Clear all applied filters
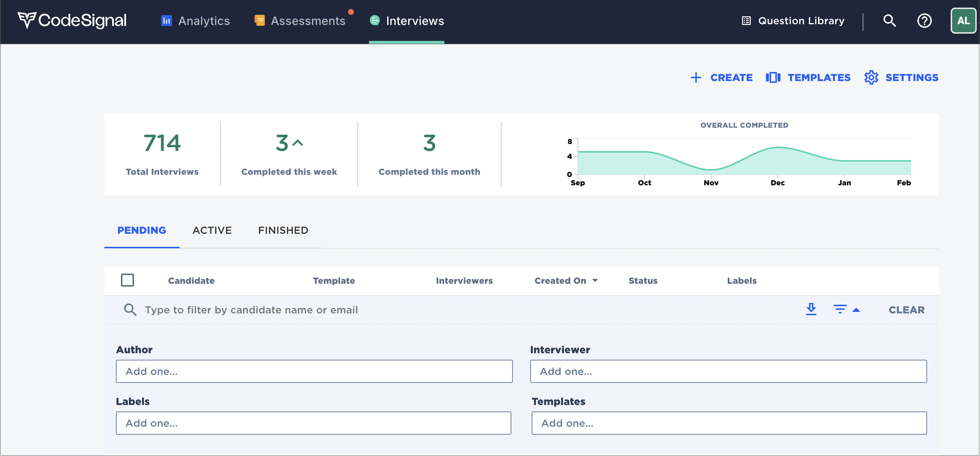 click(906, 309)
